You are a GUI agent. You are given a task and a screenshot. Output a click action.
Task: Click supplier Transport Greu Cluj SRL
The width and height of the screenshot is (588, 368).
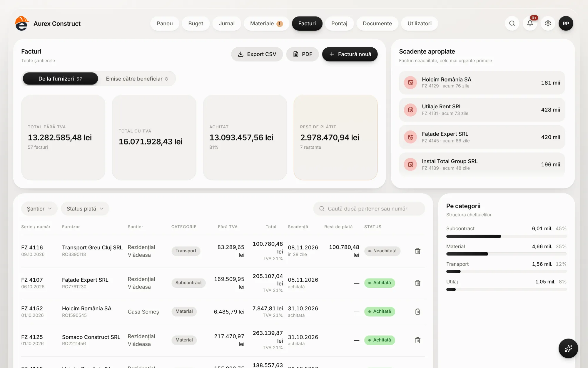pos(92,248)
